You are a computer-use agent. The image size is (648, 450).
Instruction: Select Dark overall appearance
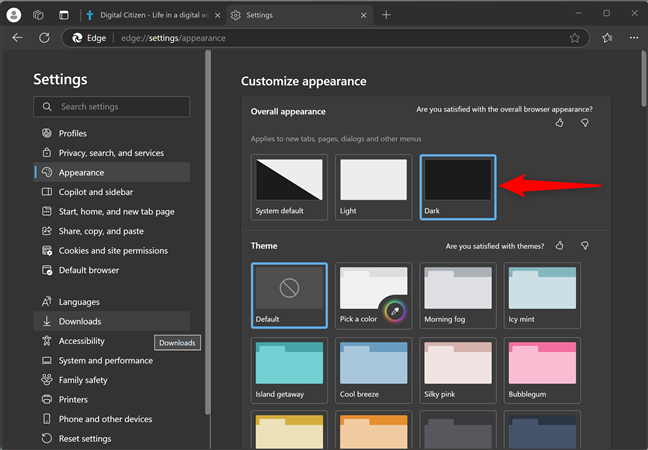tap(458, 187)
